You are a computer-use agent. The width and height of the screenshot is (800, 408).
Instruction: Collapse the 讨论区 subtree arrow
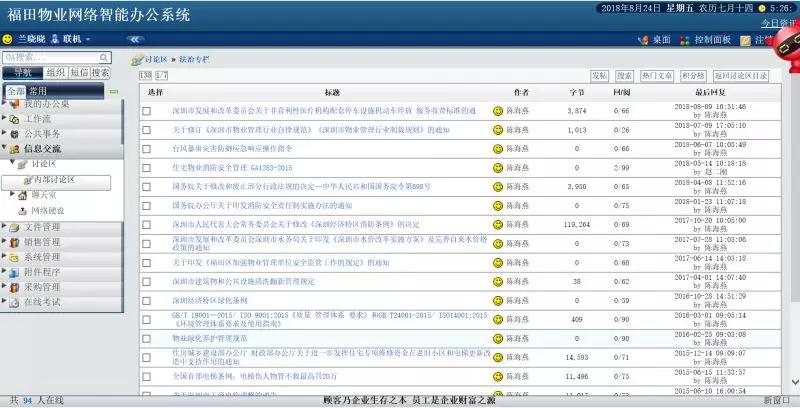13,163
